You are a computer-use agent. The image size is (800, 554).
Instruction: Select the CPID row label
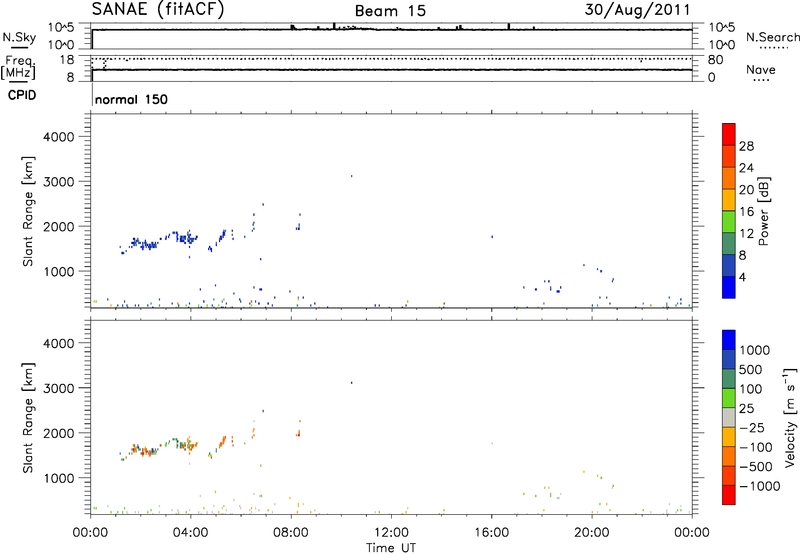22,95
